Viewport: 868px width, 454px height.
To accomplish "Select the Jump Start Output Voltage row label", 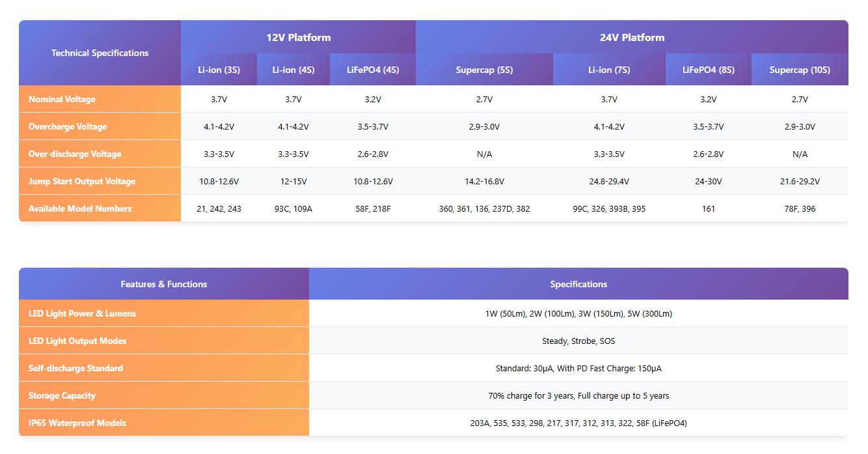I will (x=82, y=181).
